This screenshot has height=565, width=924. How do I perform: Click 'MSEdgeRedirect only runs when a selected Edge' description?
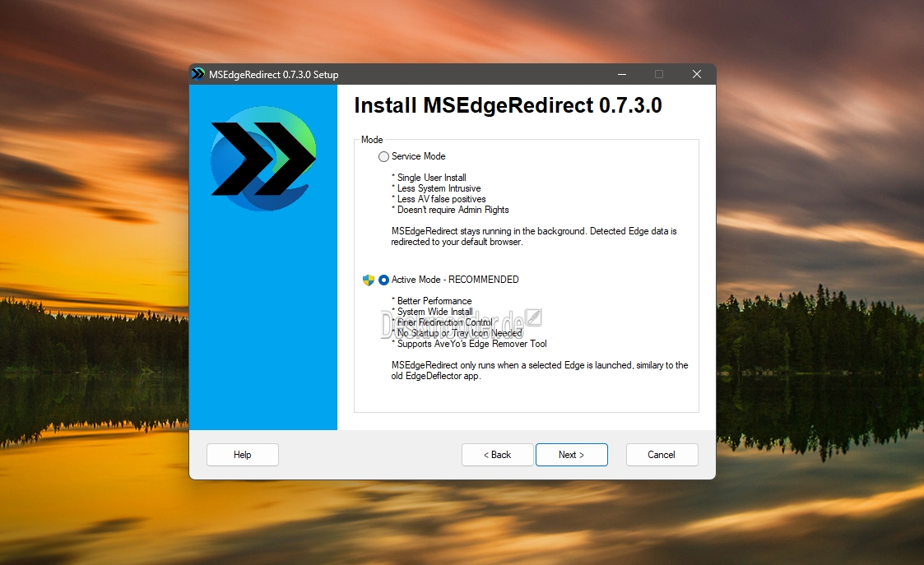tap(539, 371)
